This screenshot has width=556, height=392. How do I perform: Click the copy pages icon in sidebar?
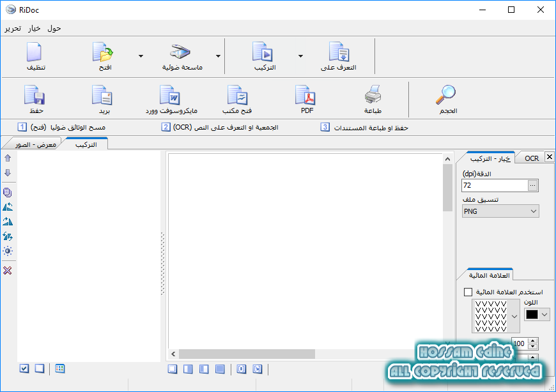[8, 192]
